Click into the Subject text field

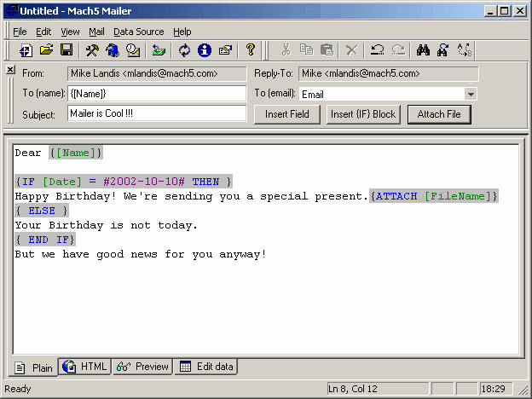tap(156, 114)
